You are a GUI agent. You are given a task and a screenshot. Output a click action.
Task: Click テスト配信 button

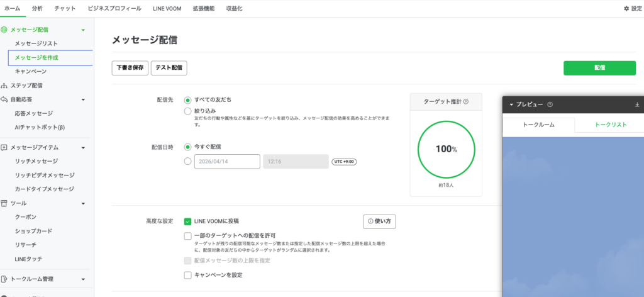tap(169, 68)
